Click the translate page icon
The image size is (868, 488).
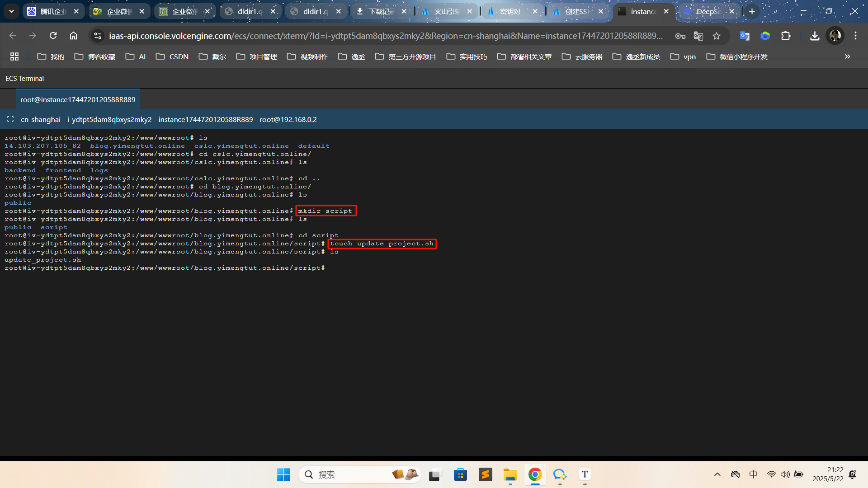[698, 36]
